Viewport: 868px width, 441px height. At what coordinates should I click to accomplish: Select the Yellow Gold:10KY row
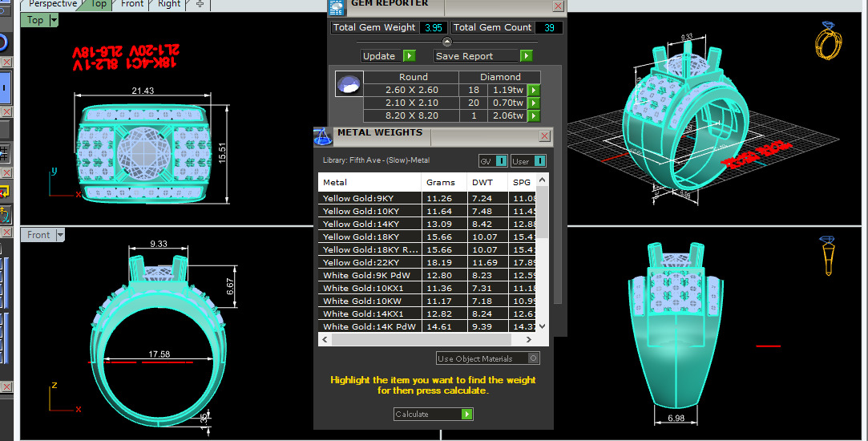pos(427,211)
